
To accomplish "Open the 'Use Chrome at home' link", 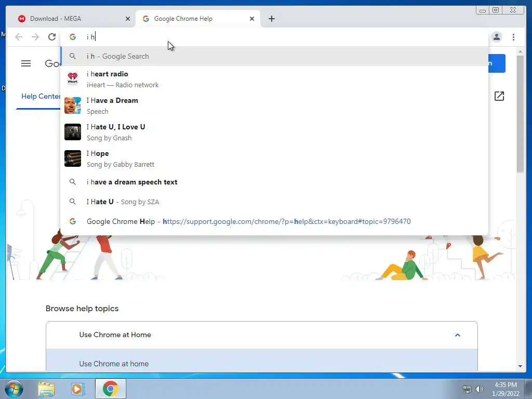I will coord(114,364).
